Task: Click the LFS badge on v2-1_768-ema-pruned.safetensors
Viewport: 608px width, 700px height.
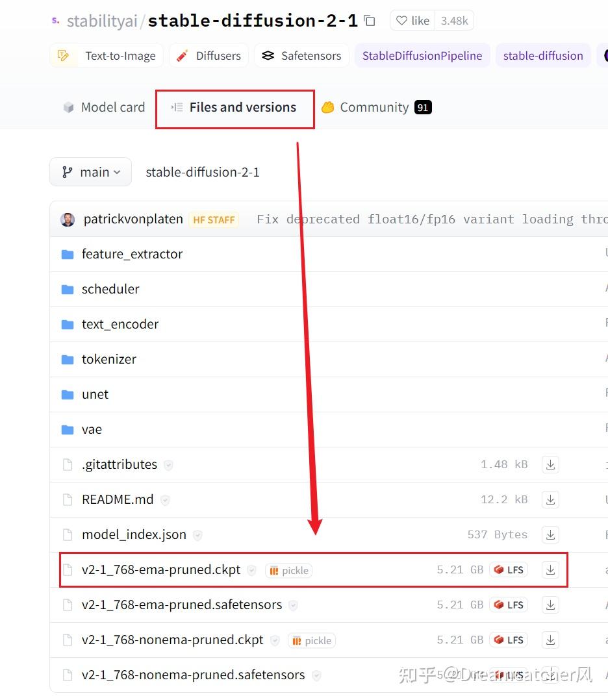Action: tap(509, 605)
